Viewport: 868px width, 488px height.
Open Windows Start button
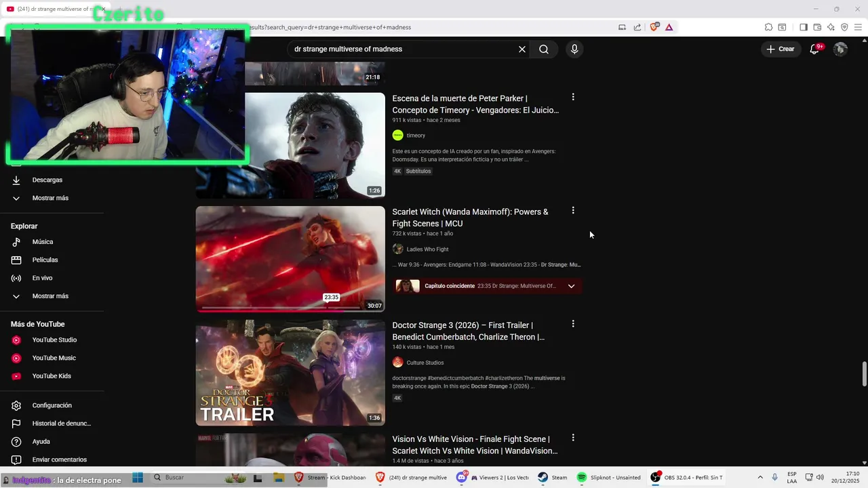click(x=138, y=477)
